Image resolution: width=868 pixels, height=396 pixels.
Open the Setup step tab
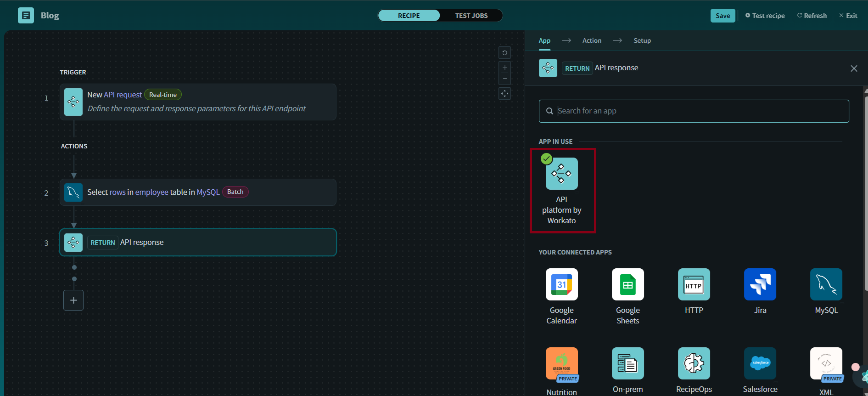coord(642,40)
